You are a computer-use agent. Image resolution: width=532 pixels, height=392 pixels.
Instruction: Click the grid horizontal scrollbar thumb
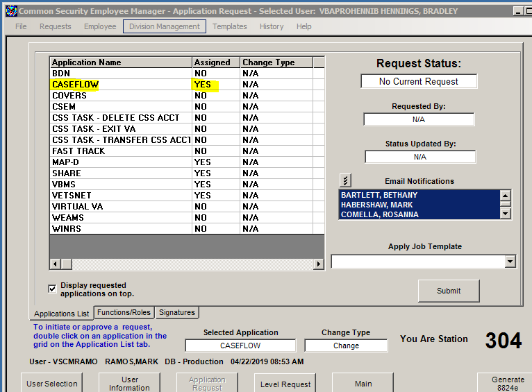coord(67,264)
